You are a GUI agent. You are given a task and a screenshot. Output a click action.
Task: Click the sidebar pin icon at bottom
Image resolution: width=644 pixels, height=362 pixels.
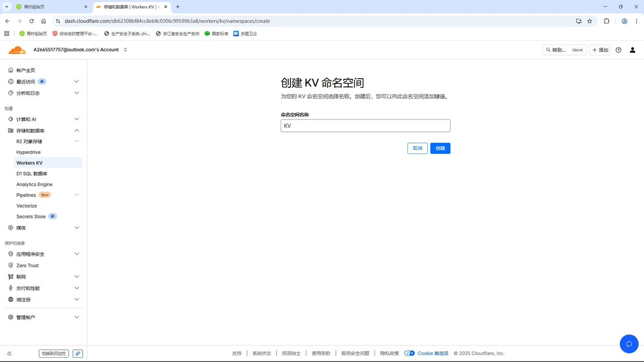tap(78, 353)
